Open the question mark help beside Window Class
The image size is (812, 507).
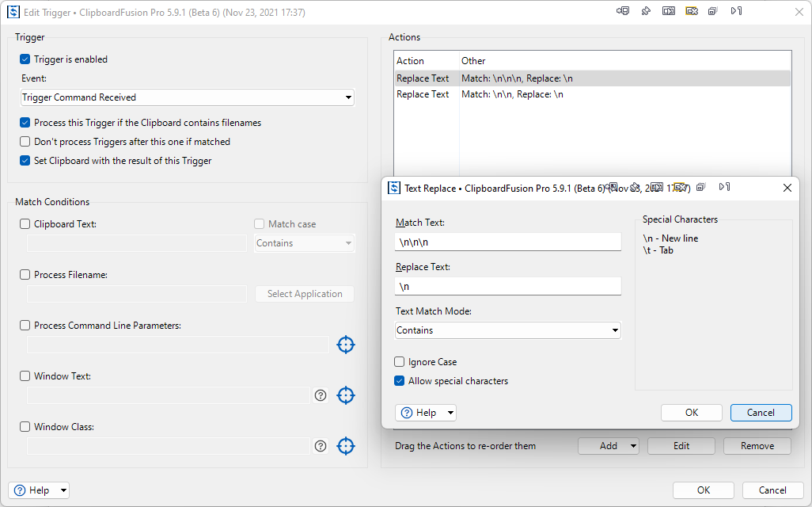321,446
